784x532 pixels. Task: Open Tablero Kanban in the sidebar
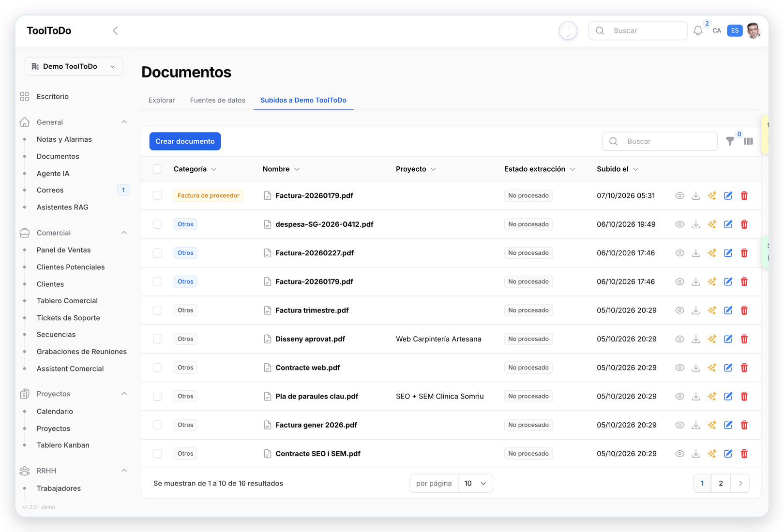pyautogui.click(x=63, y=445)
